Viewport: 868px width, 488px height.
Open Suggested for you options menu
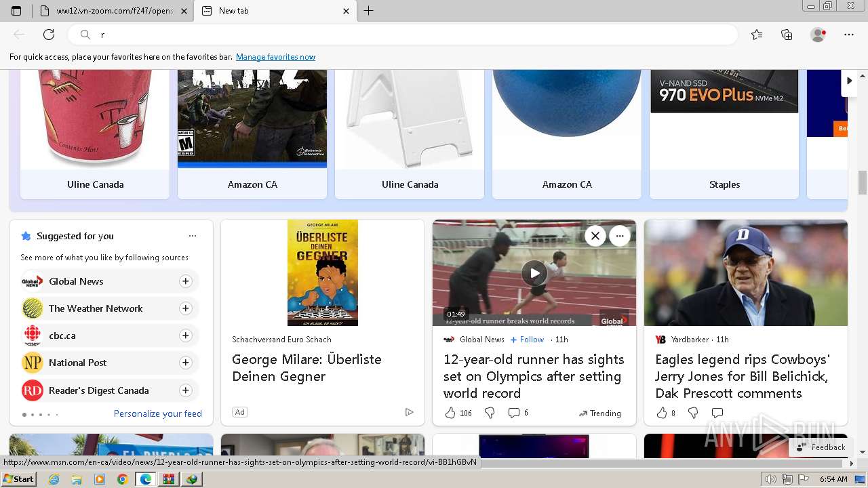[x=193, y=236]
